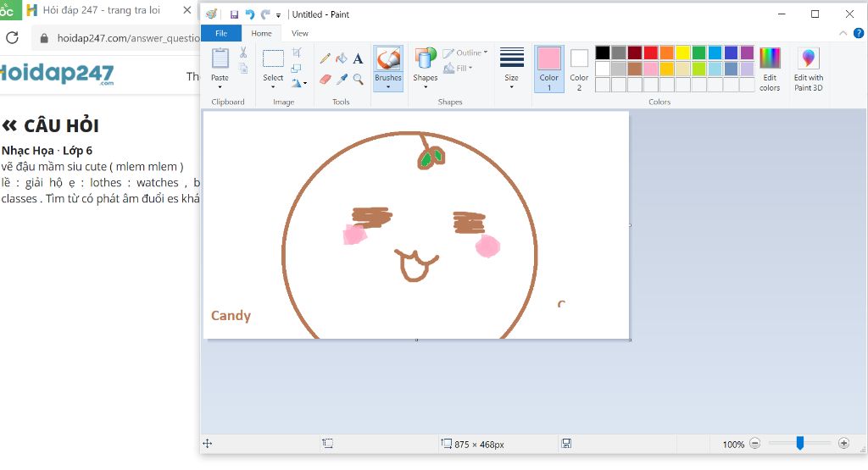The height and width of the screenshot is (470, 868).
Task: Pick the purple color swatch
Action: pyautogui.click(x=748, y=53)
